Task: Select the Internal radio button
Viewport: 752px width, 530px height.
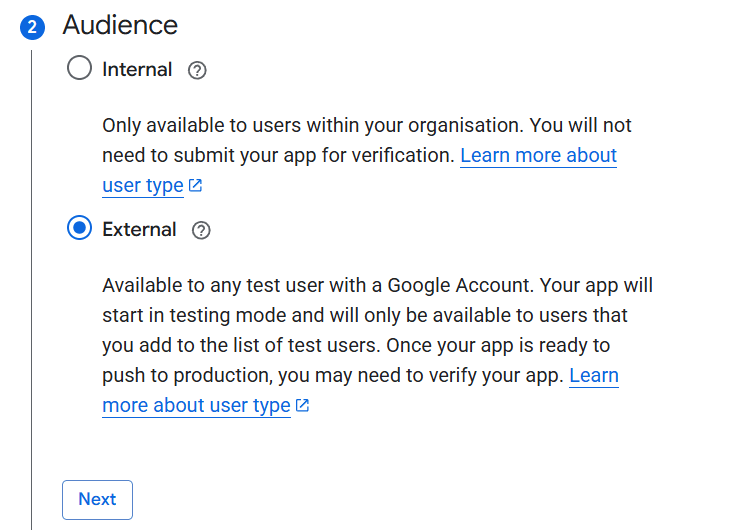Action: [x=79, y=69]
